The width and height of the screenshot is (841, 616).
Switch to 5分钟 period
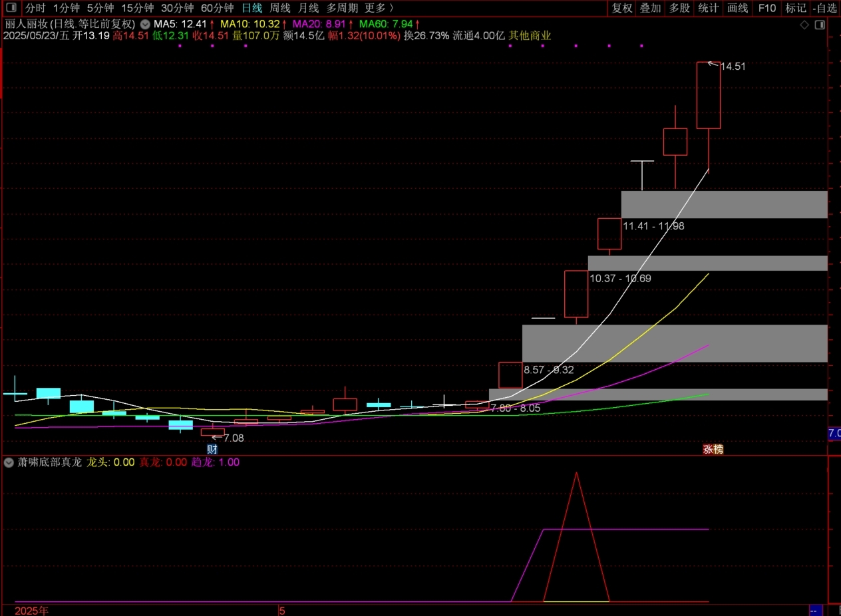(x=100, y=8)
